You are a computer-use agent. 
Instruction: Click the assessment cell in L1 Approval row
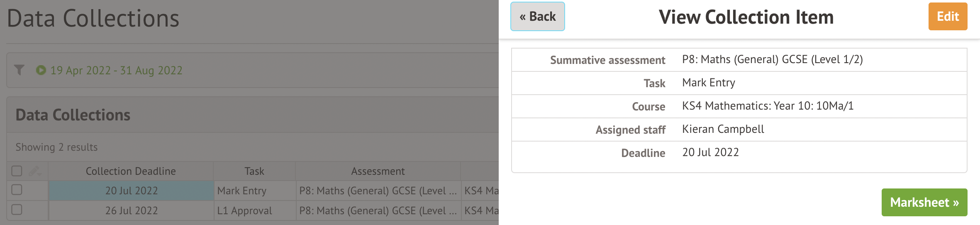pos(378,210)
